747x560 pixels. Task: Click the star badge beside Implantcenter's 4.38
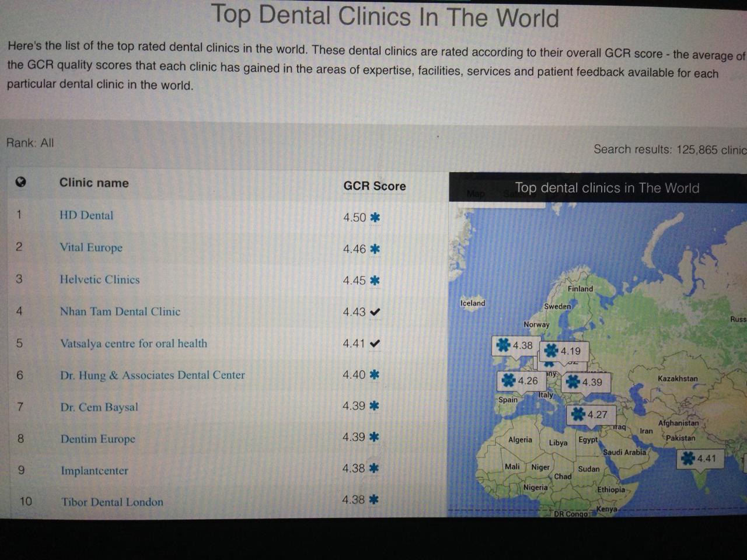point(375,468)
